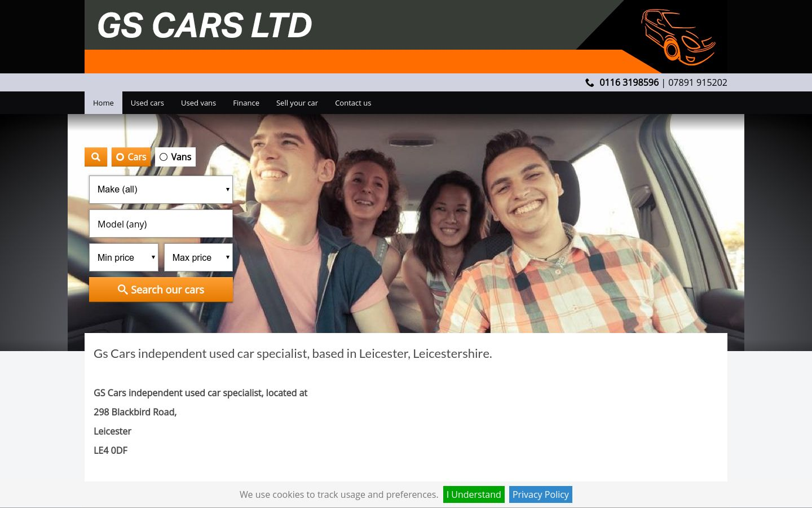812x508 pixels.
Task: Click the 0116 3198596 phone number
Action: click(629, 82)
